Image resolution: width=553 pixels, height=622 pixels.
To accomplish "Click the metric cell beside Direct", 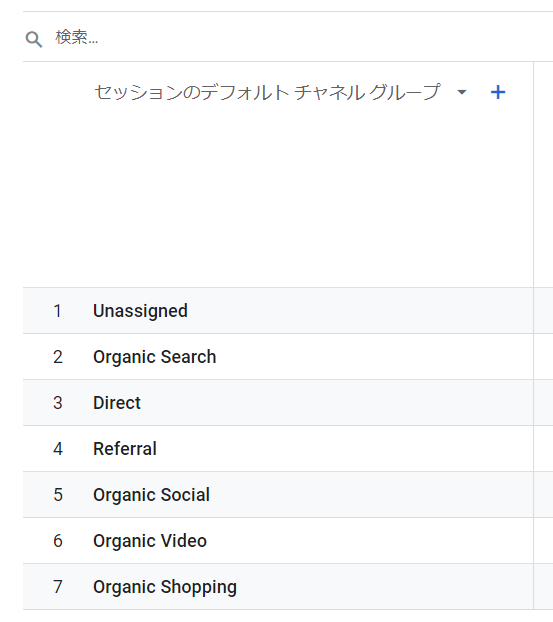I will coord(543,403).
